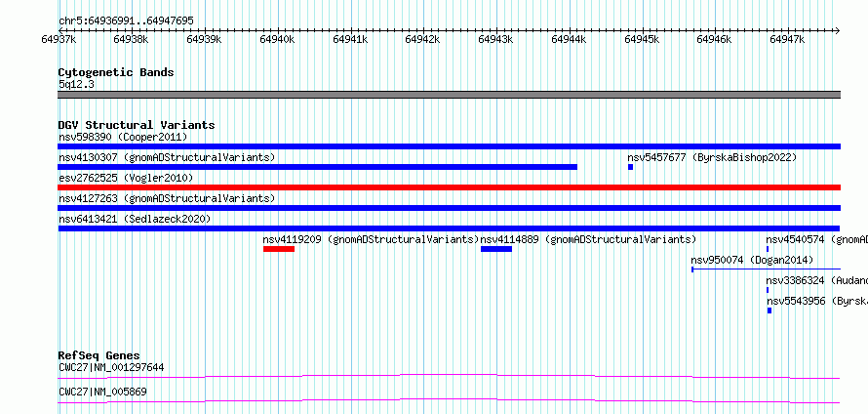The height and width of the screenshot is (414, 868).
Task: Select the nsv6413421 (Sedlazeck2020) label
Action: pos(135,219)
